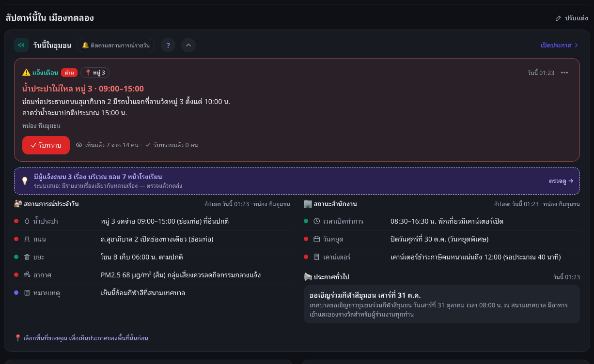Image resolution: width=594 pixels, height=364 pixels.
Task: Click the green megaphone icon beside วันนี้ในชุมชน
Action: [21, 45]
